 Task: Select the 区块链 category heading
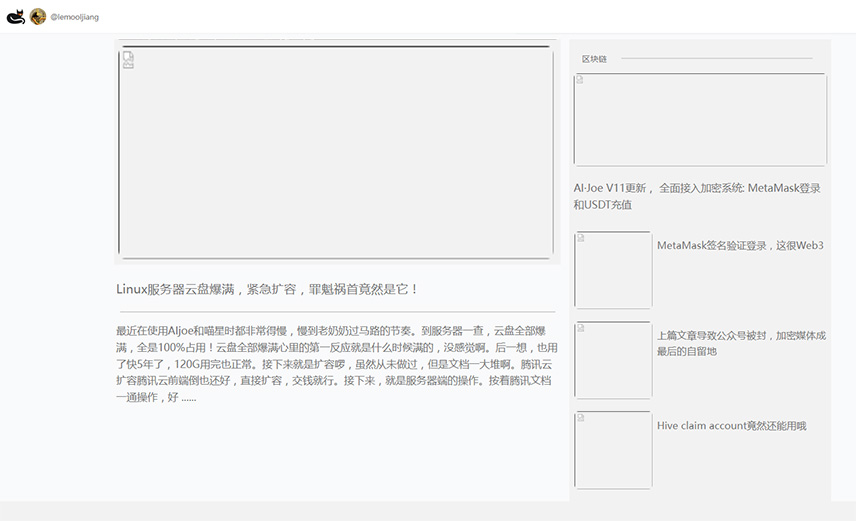click(594, 59)
